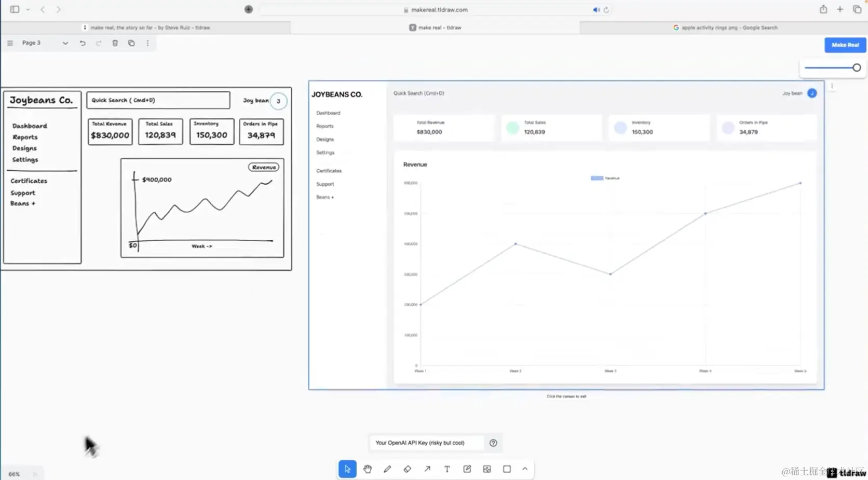Viewport: 868px width, 480px height.
Task: Mute the tab audio speaker icon
Action: pyautogui.click(x=596, y=10)
